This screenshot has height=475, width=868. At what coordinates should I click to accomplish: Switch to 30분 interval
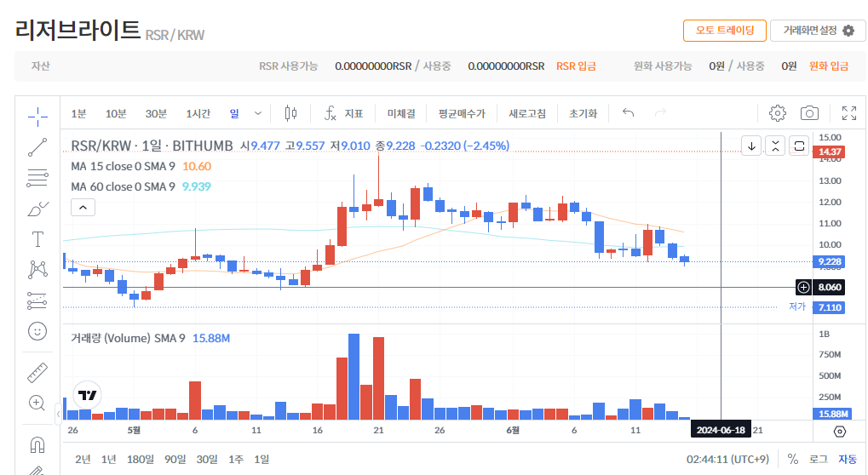(x=156, y=113)
